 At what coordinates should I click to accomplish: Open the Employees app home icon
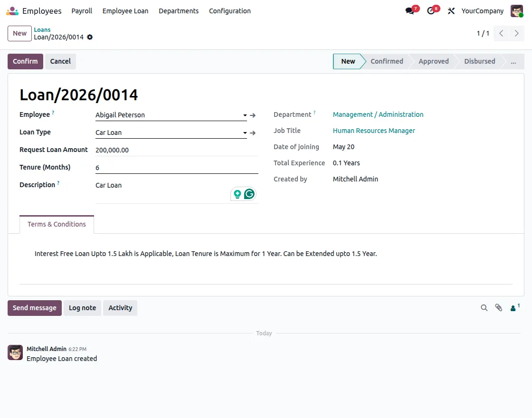coord(12,11)
